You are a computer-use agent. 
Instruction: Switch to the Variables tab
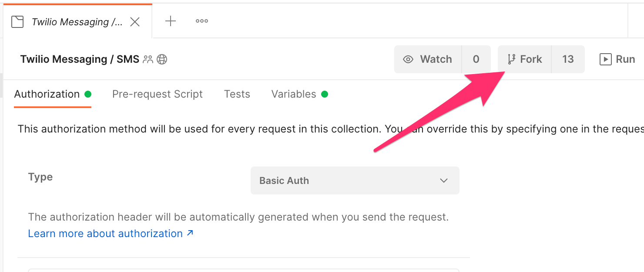pos(294,94)
